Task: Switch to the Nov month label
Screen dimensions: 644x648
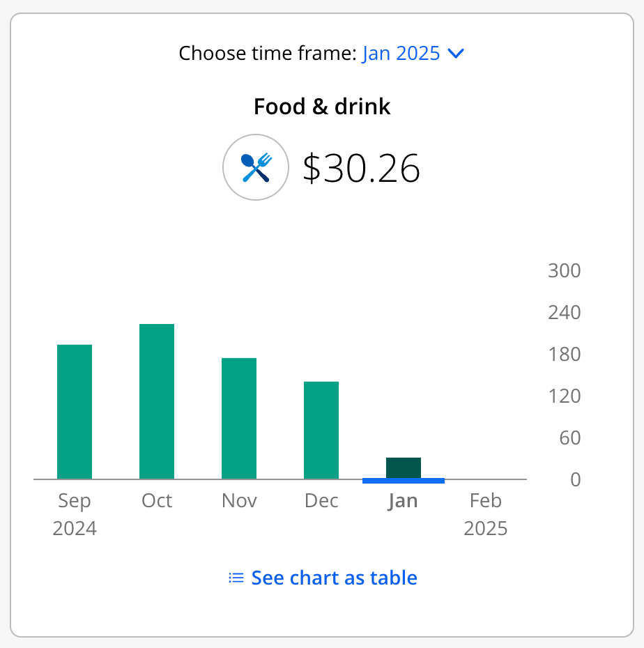Action: (x=239, y=501)
